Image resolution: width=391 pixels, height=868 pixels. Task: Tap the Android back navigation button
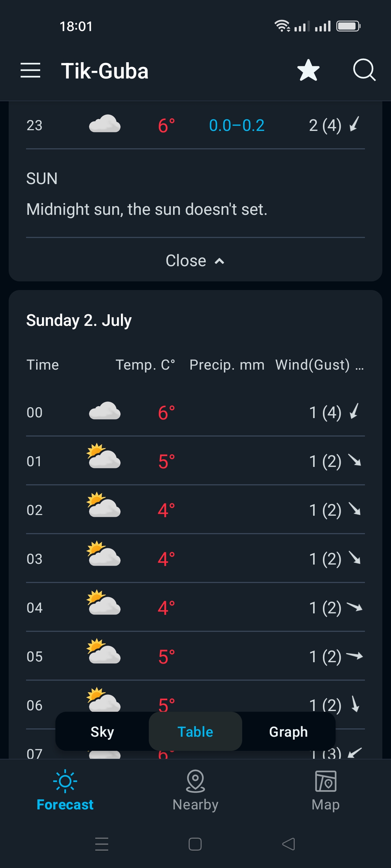[289, 844]
